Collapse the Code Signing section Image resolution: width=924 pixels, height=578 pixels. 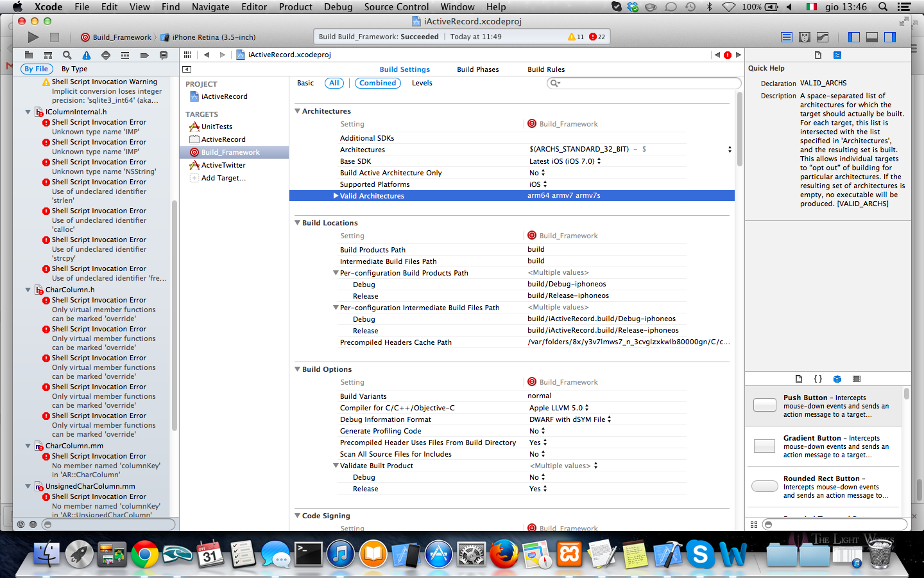click(x=298, y=516)
